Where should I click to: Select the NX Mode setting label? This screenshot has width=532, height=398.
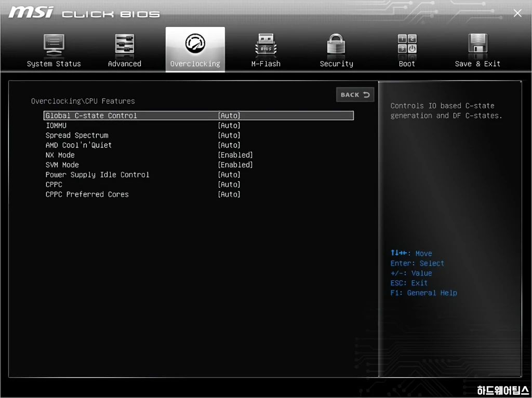tap(60, 155)
